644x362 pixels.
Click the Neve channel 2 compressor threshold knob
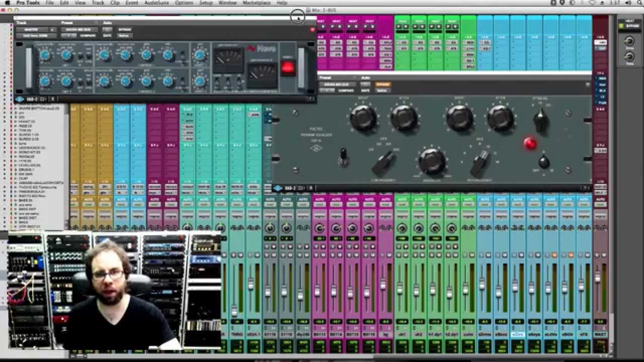[x=104, y=81]
